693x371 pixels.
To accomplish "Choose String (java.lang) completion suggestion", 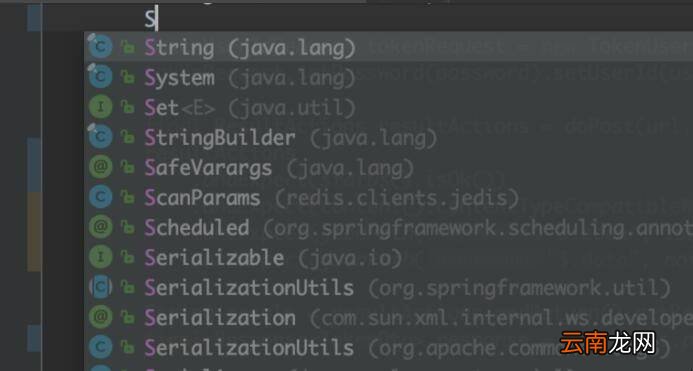I will (x=388, y=47).
